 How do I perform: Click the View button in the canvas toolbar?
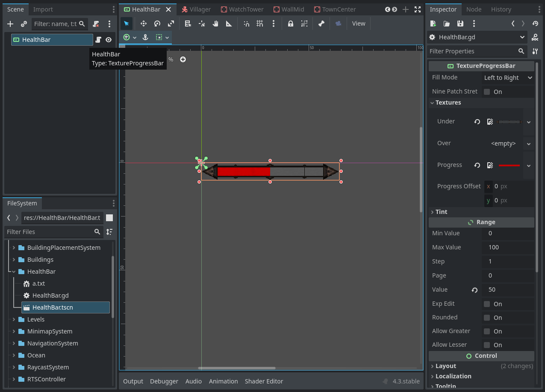(359, 23)
